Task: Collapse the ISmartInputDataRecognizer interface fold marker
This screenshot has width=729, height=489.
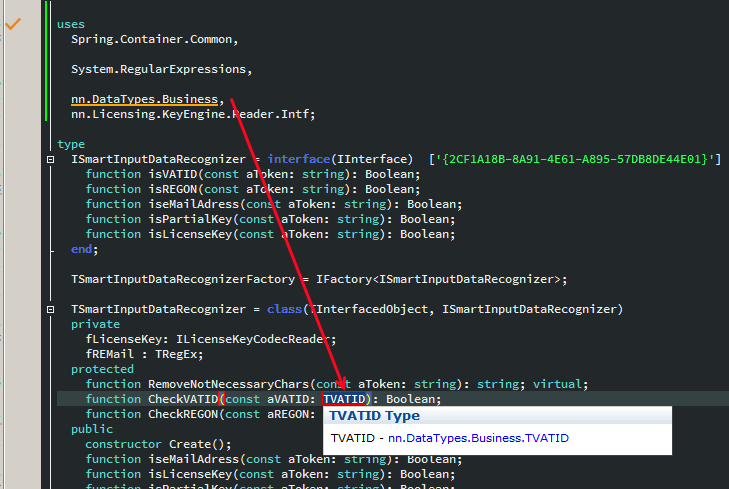Action: tap(51, 159)
